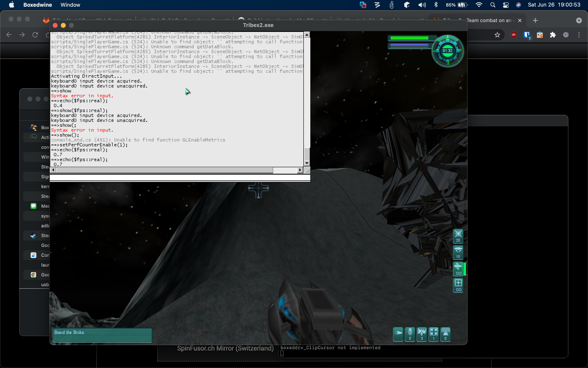Click the compass clock showing 01:32
Screen dimensions: 588x368
pos(447,51)
